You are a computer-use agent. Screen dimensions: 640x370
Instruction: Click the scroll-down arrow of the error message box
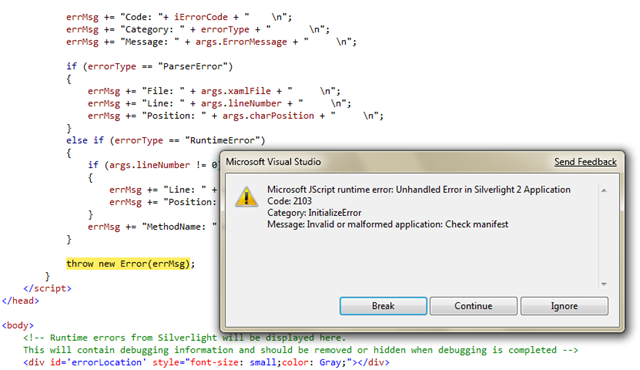(604, 284)
